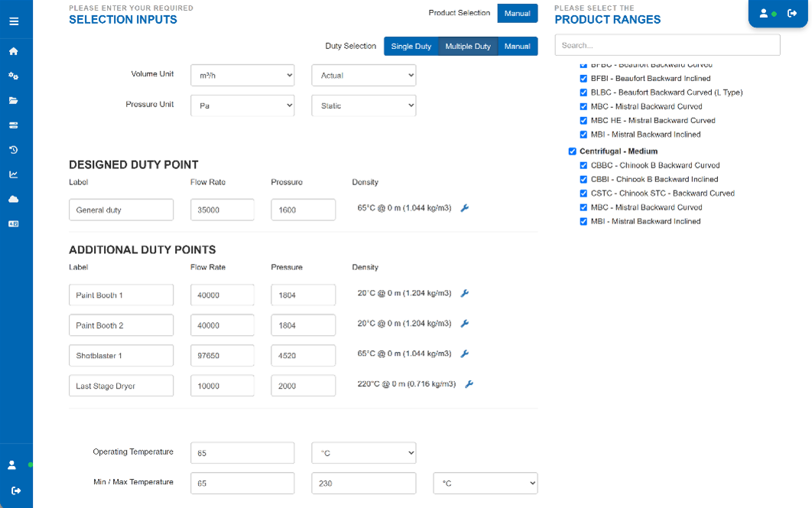Image resolution: width=812 pixels, height=508 pixels.
Task: Click Paint Booth 1 pressure 1804 field
Action: 303,295
